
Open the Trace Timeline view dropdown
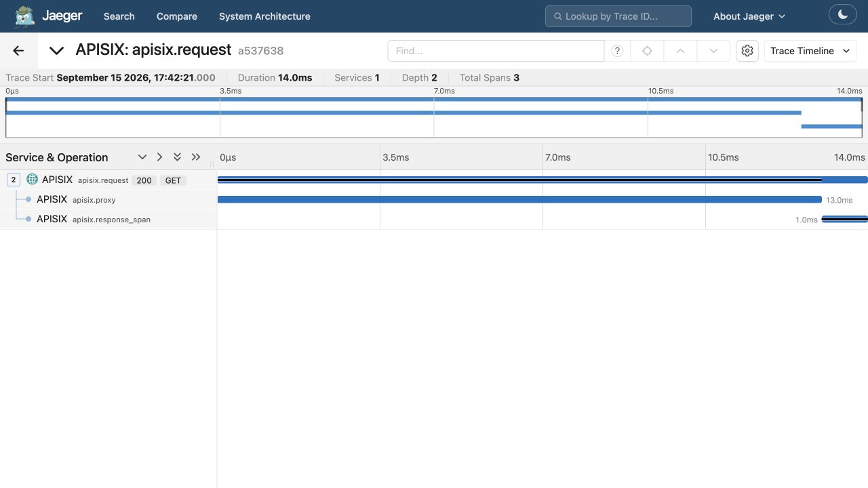(810, 51)
